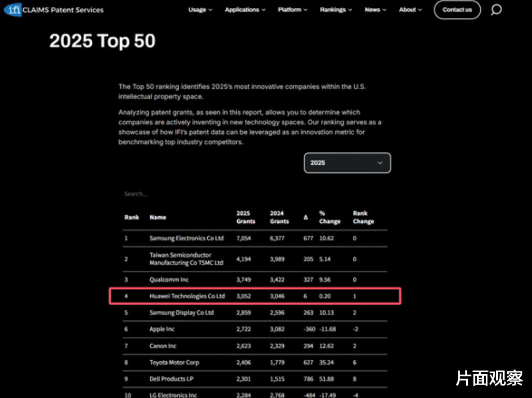This screenshot has width=532, height=398.
Task: Click the 7,054 grants value for Samsung Electronics
Action: click(x=243, y=238)
